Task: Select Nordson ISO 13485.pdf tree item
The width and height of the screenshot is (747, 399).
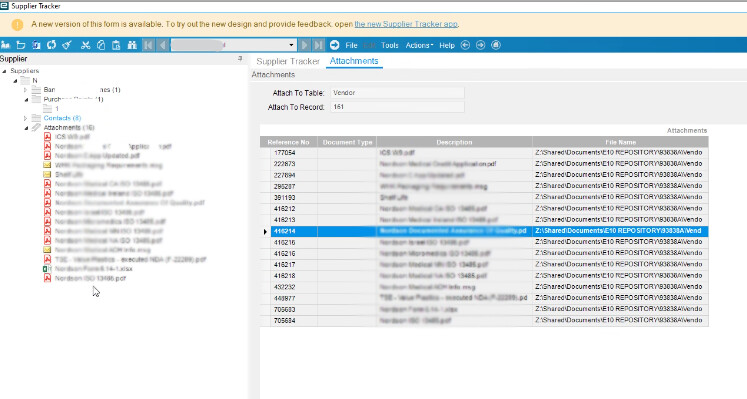Action: click(x=91, y=278)
